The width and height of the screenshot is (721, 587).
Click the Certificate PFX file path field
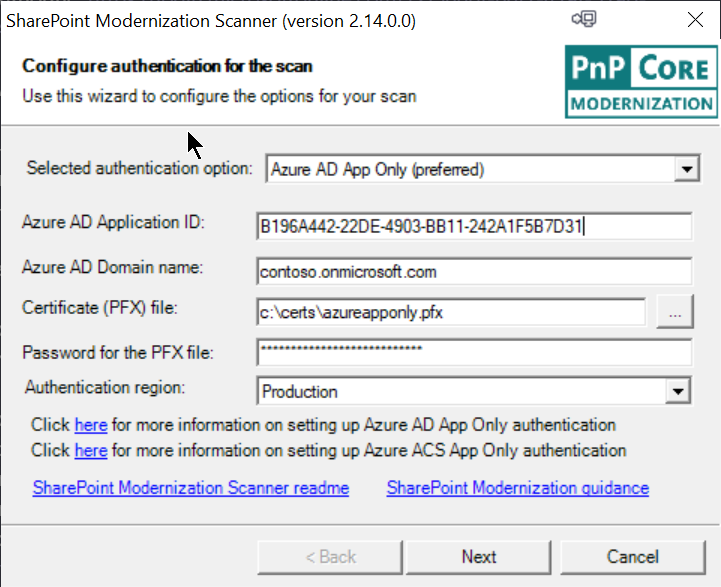coord(452,313)
